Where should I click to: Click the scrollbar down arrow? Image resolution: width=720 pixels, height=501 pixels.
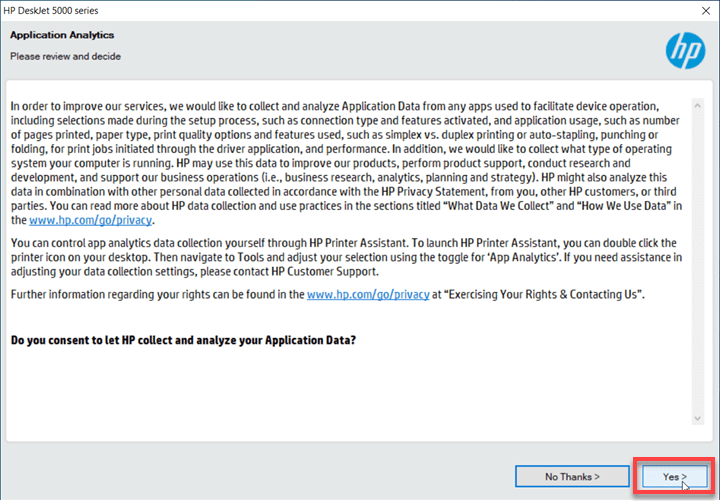698,418
